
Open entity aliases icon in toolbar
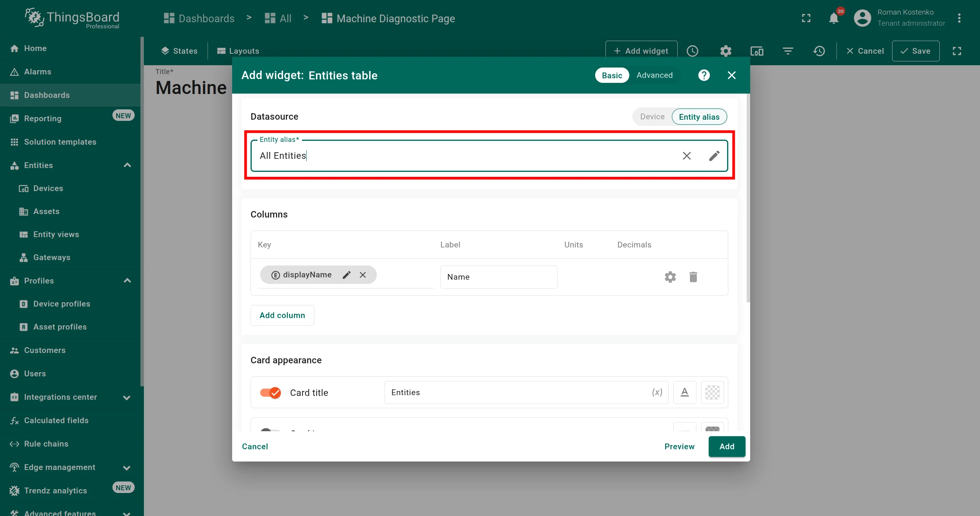pyautogui.click(x=757, y=51)
